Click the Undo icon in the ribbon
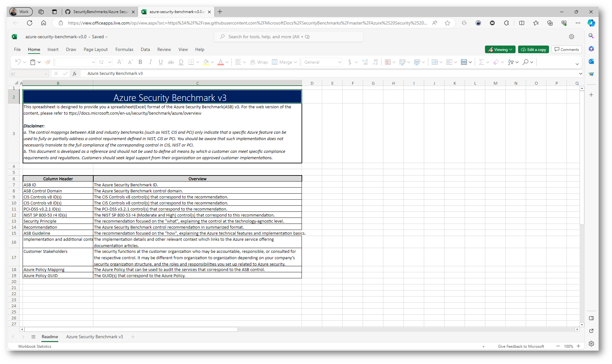The height and width of the screenshot is (364, 612). click(18, 62)
